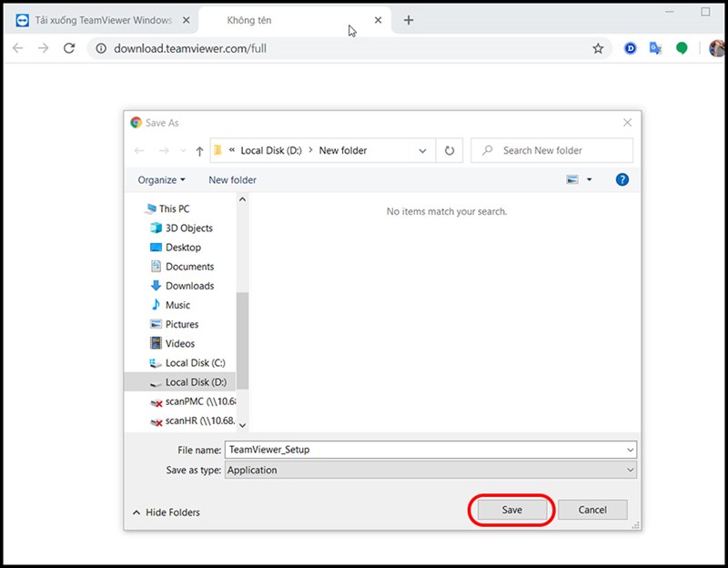The height and width of the screenshot is (568, 728).
Task: Switch to the Tải xuống TeamViewer Windows tab
Action: coord(100,19)
